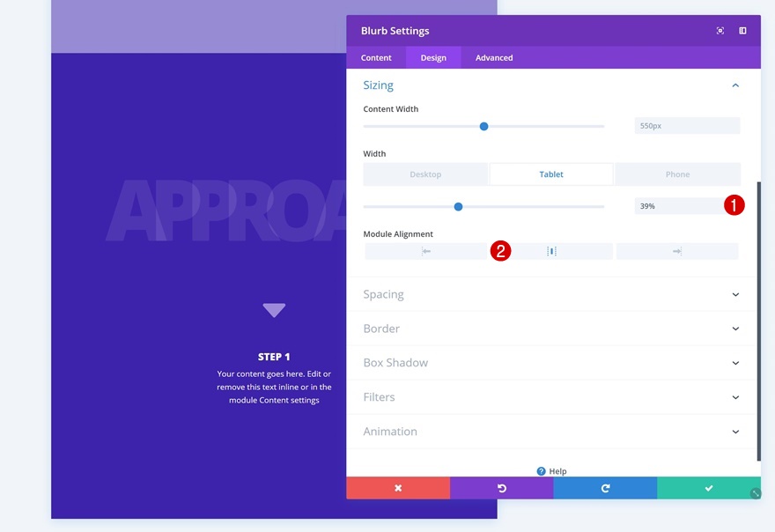Click the Width slider handle
This screenshot has height=532, width=775.
(458, 207)
